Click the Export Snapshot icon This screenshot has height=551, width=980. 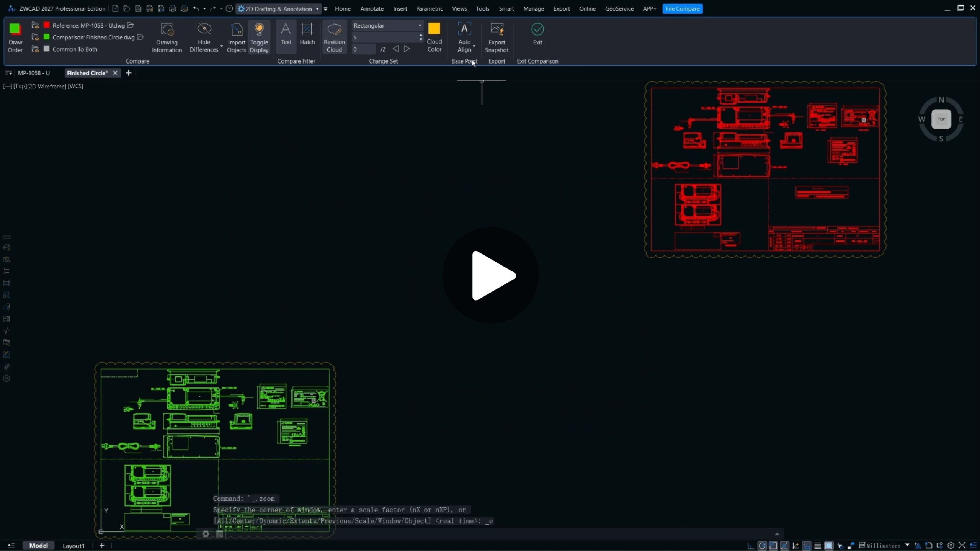[x=497, y=30]
